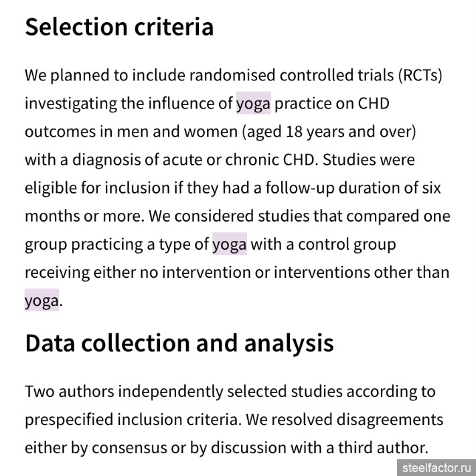The width and height of the screenshot is (476, 476).
Task: Click highlighted yoga ending the selection paragraph
Action: (42, 301)
